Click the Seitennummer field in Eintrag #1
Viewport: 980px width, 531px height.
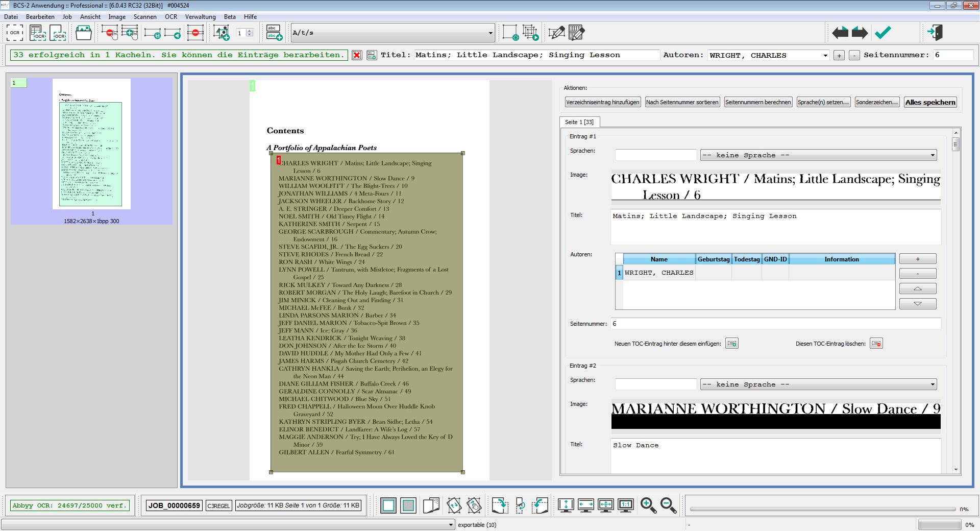(775, 324)
